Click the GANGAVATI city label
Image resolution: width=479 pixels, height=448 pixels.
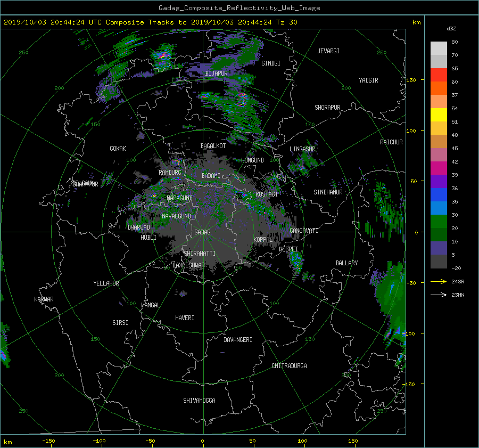[x=304, y=231]
